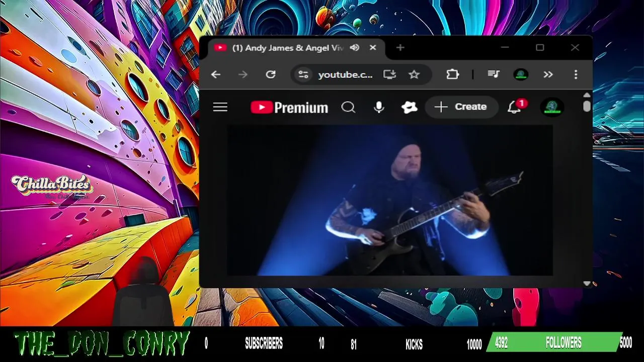Close the browser window
The image size is (644, 362).
point(575,48)
